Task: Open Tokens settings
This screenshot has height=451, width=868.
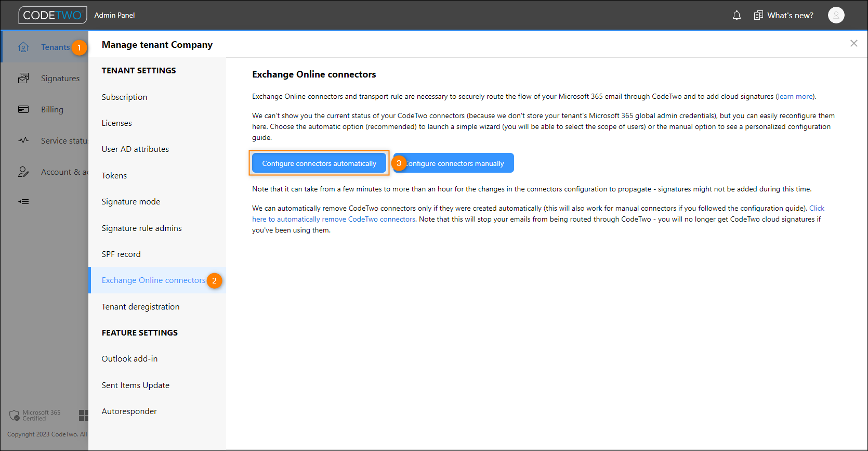Action: point(114,176)
